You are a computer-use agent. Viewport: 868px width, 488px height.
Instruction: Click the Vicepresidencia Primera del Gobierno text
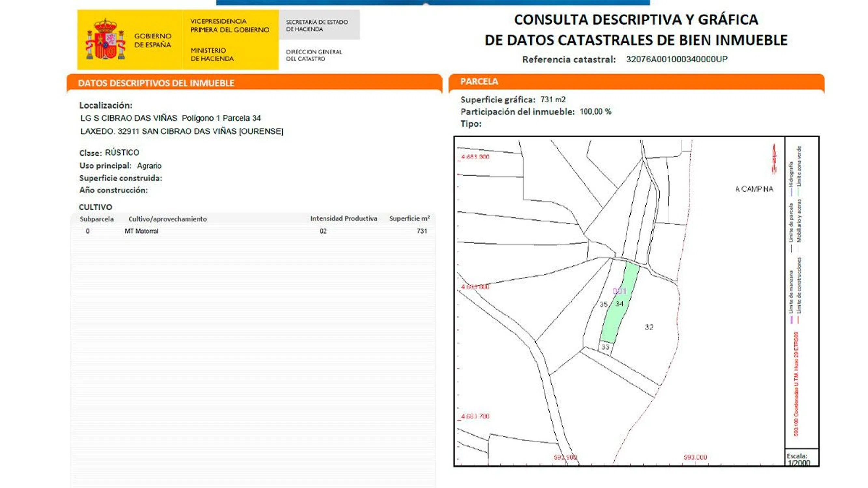[230, 25]
